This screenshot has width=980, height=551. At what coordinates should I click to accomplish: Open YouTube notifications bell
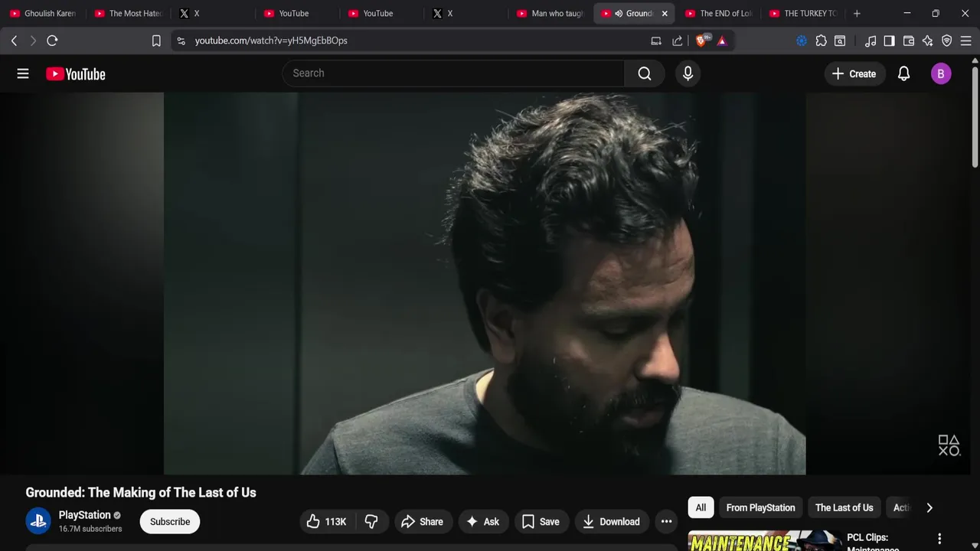point(903,73)
